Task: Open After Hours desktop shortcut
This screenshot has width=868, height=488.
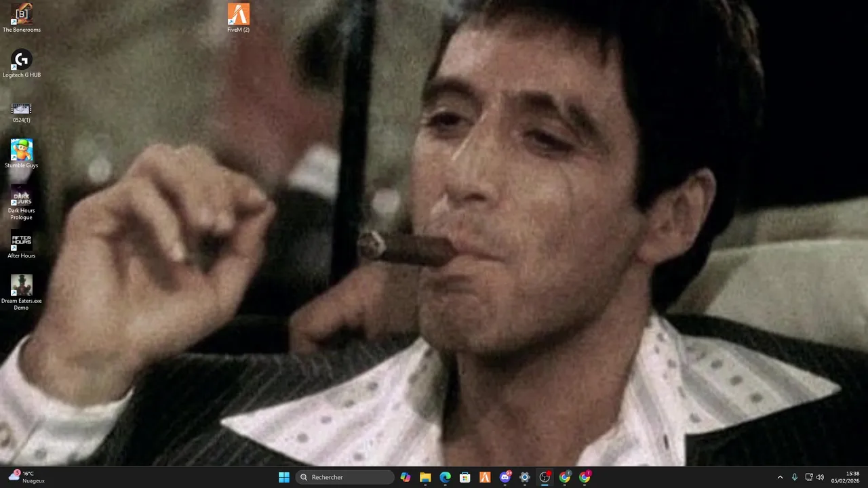Action: point(22,244)
